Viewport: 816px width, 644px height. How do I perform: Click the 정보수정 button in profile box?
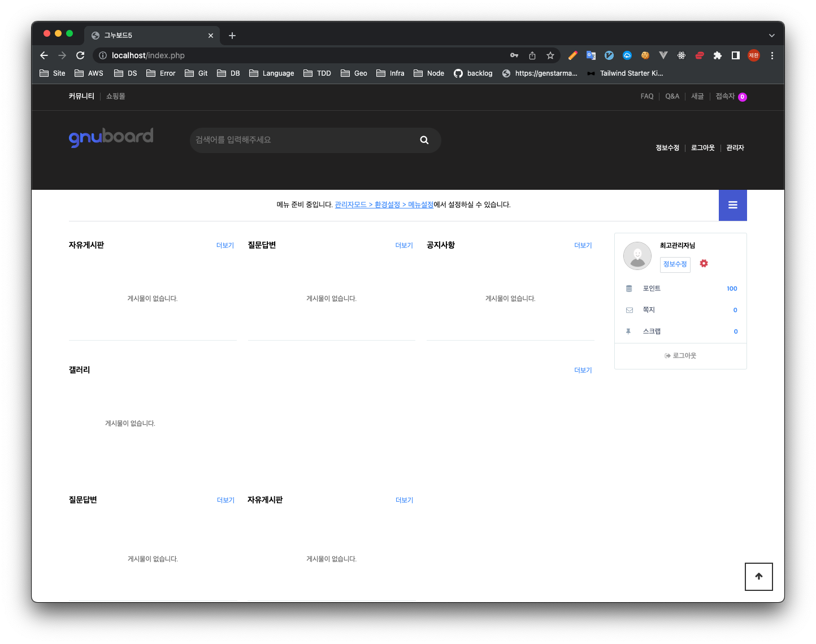click(x=675, y=264)
